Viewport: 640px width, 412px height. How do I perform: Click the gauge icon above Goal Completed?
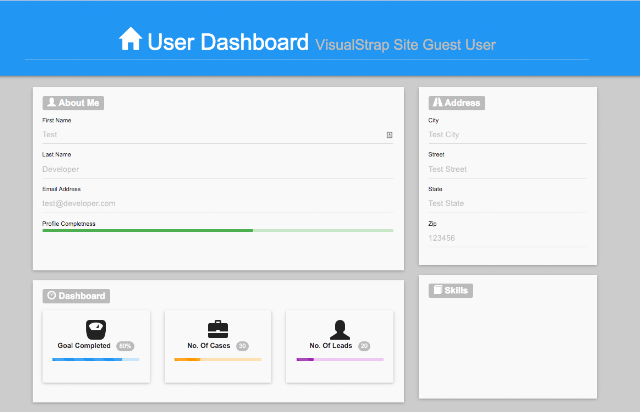point(96,330)
